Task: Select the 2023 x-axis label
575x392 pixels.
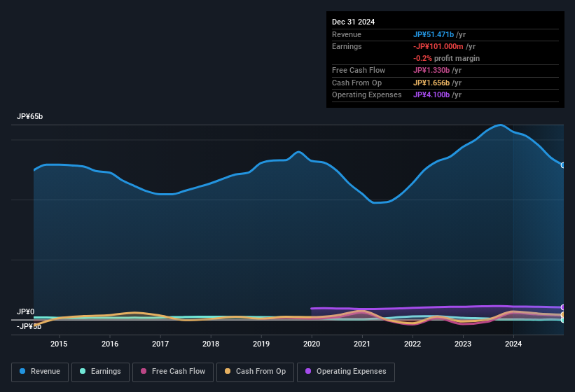Action: (463, 344)
